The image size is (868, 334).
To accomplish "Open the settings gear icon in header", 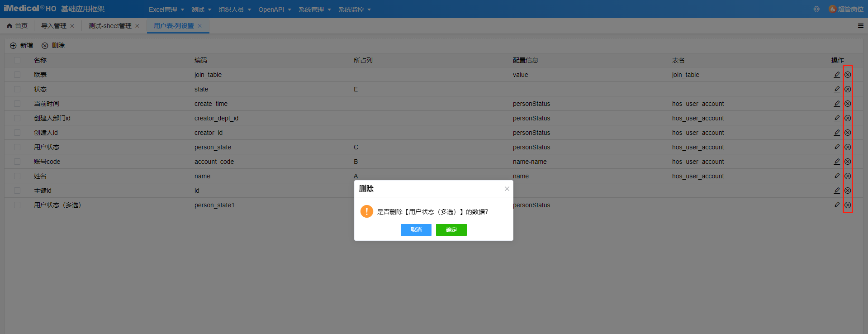I will pos(816,9).
